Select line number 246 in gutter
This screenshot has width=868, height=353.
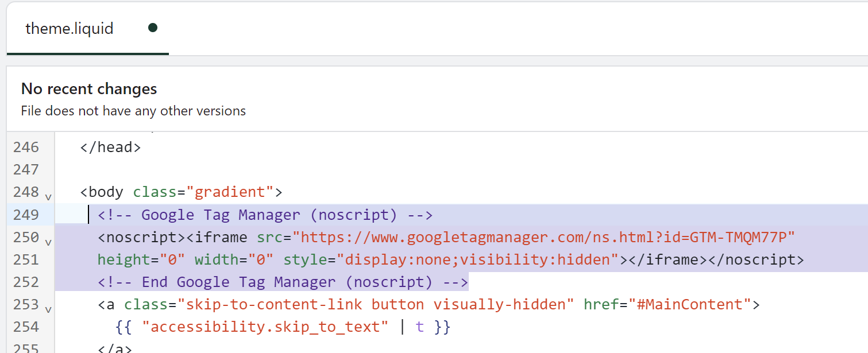pyautogui.click(x=26, y=147)
